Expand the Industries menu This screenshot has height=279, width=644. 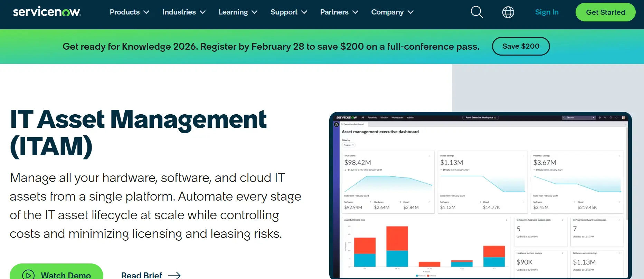184,12
